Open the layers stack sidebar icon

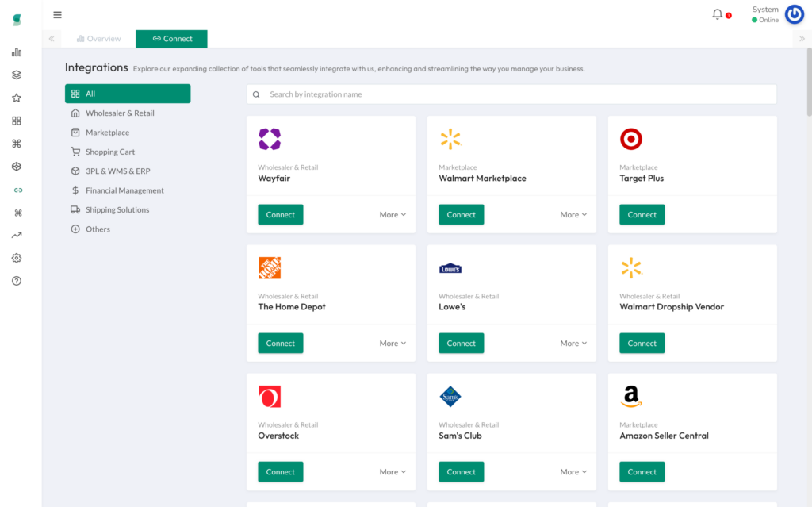[x=17, y=75]
